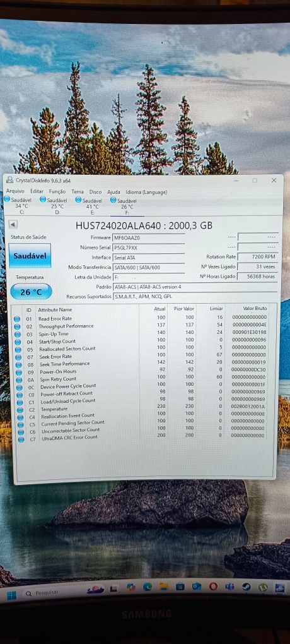Click the 26 °C temperature button
Viewport: 290px width, 644px height.
tap(31, 292)
